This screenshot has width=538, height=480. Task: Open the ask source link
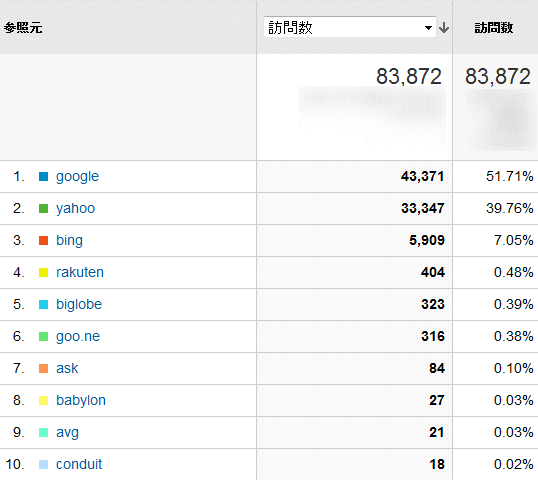tap(67, 368)
